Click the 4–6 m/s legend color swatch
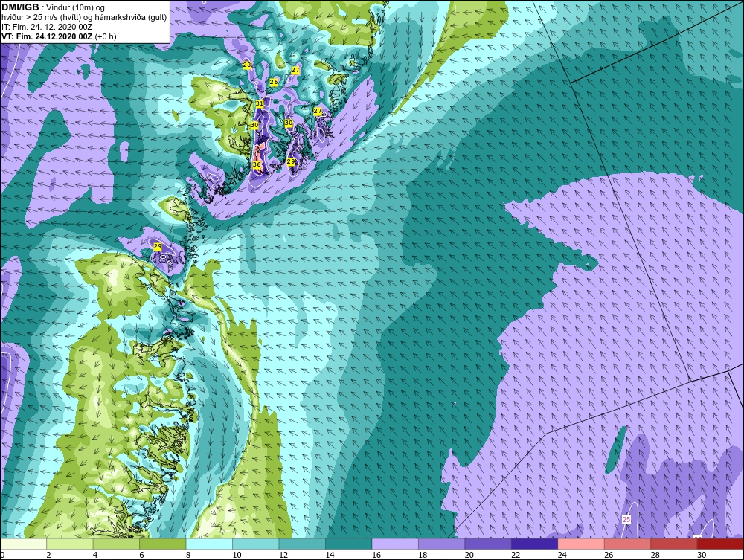Image resolution: width=744 pixels, height=560 pixels. point(116,544)
